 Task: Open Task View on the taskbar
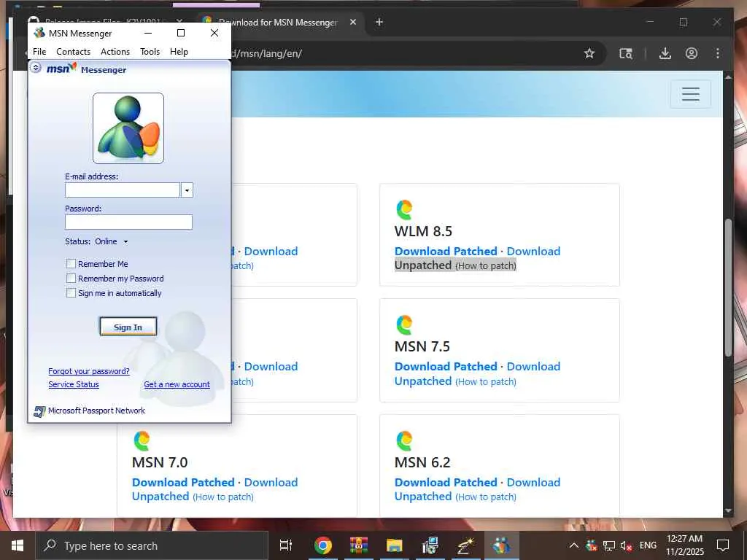(286, 545)
